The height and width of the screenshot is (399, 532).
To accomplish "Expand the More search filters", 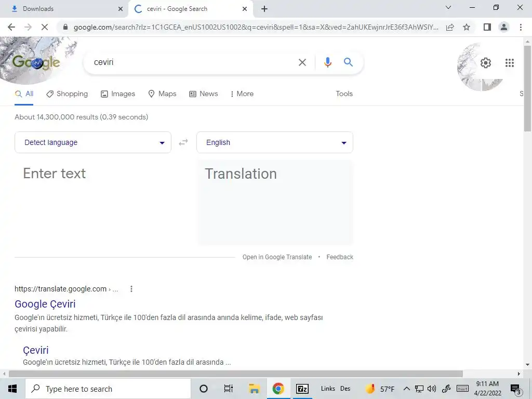I will coord(242,94).
